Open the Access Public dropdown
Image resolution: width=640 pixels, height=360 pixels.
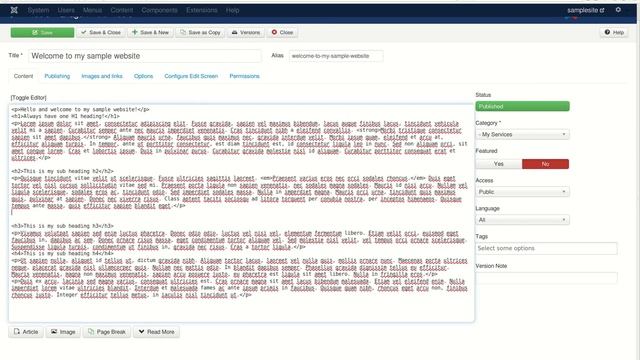pos(522,192)
